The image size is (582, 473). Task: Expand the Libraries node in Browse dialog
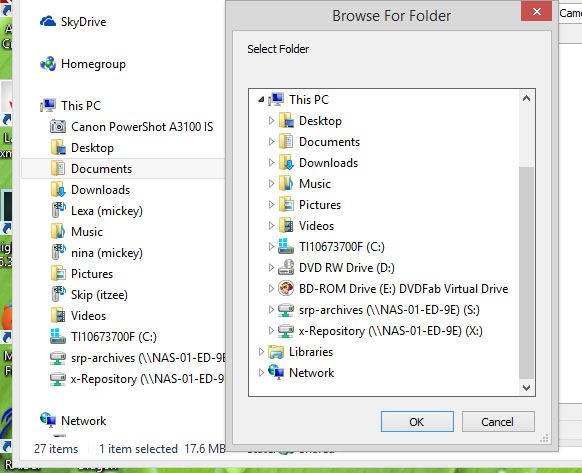tap(261, 352)
